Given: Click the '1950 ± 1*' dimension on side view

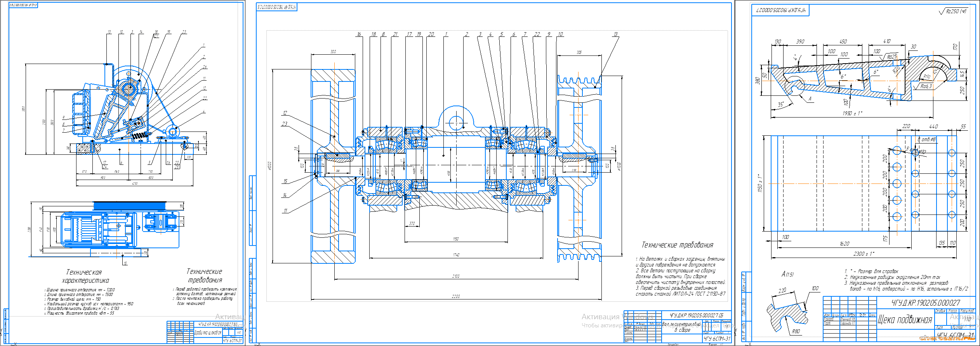Looking at the screenshot, I should click(852, 113).
